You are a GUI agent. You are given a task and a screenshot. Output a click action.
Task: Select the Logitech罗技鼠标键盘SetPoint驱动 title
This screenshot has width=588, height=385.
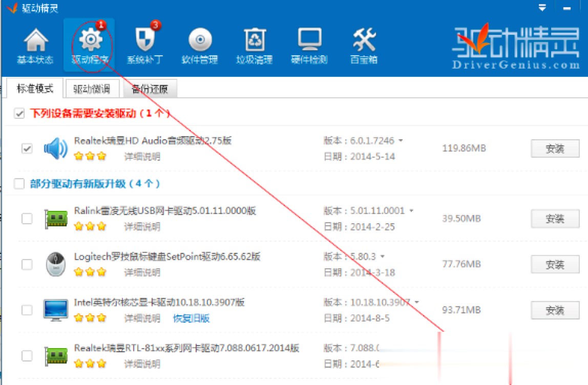pos(167,256)
